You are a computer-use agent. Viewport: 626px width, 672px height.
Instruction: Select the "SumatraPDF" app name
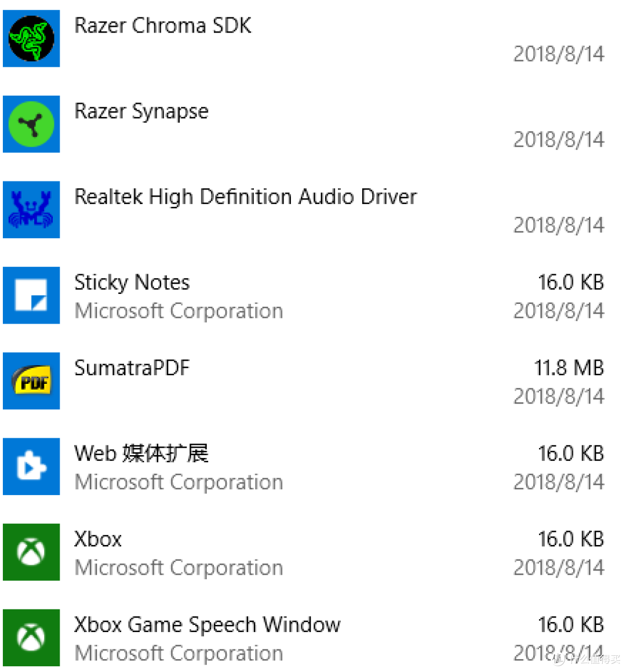(x=132, y=368)
